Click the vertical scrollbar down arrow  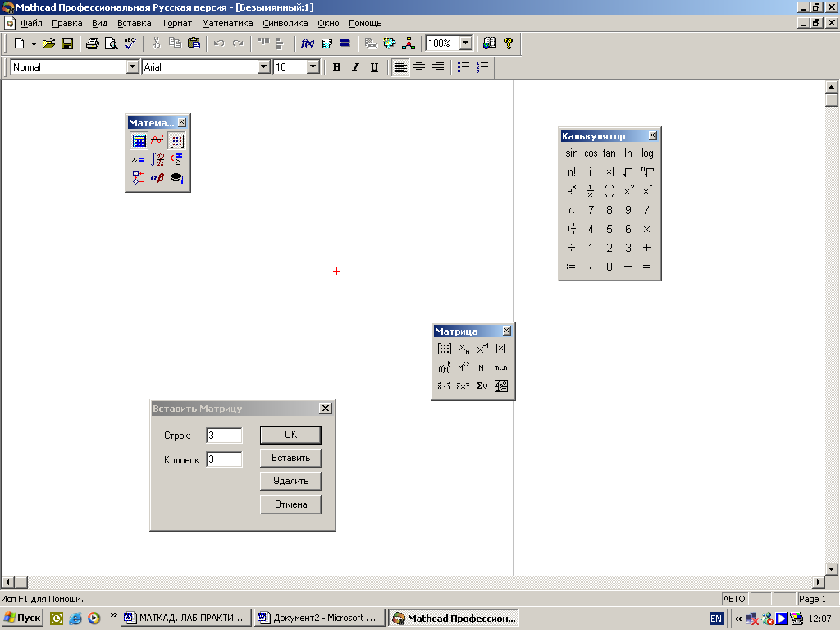832,569
